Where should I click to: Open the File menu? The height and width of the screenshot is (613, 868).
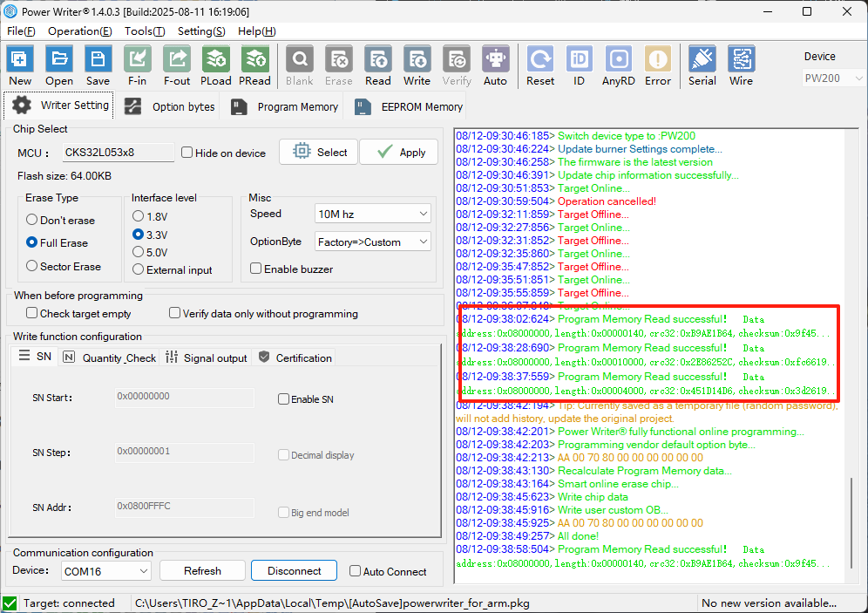coord(21,31)
